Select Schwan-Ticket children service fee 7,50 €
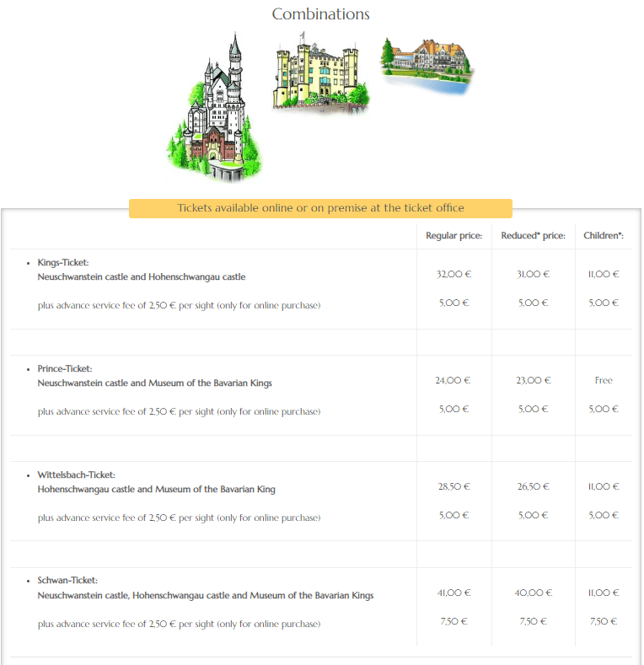 click(x=604, y=621)
